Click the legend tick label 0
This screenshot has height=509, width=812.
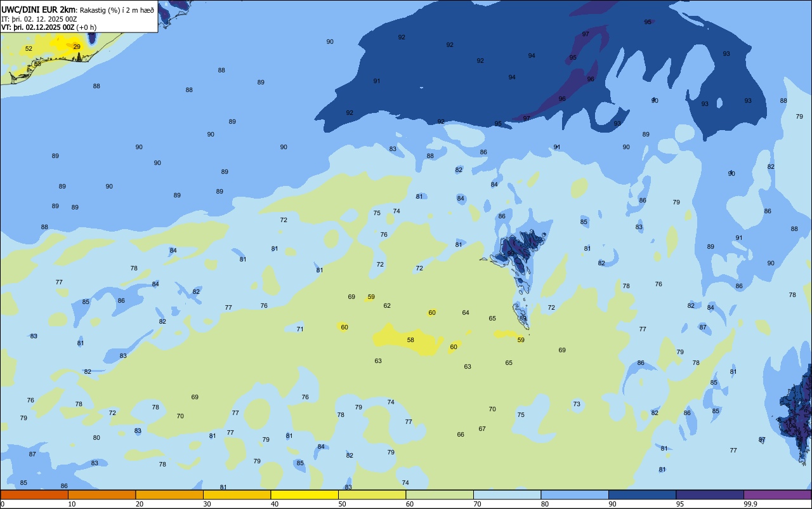coord(3,504)
